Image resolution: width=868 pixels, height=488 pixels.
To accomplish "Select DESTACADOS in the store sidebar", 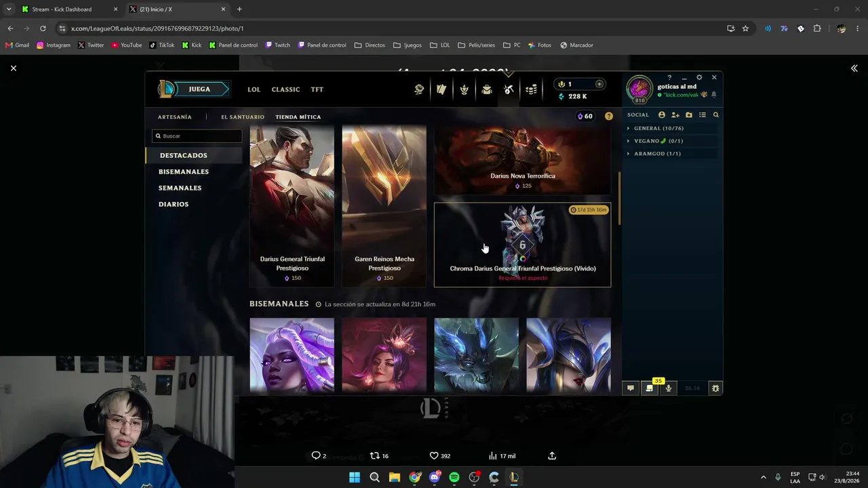I will click(x=193, y=155).
